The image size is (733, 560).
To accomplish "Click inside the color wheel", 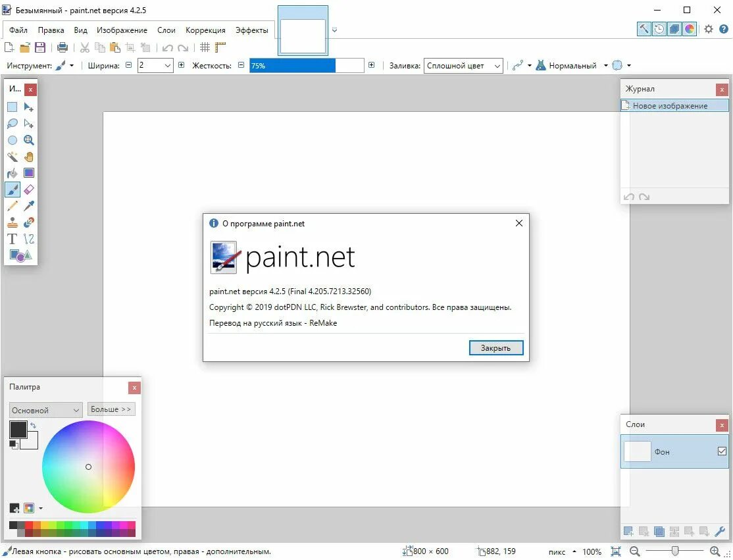I will pos(88,467).
